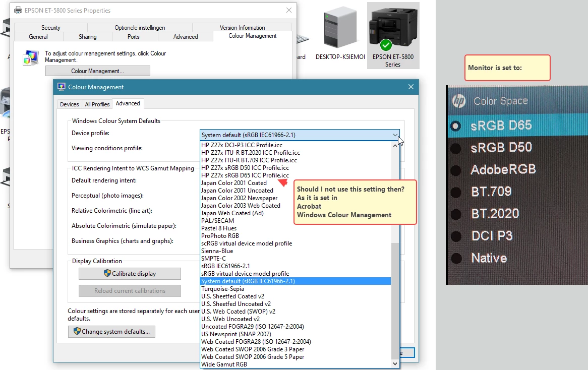Open Optionele instellingen tab
Screen dimensions: 588x370
pos(140,28)
